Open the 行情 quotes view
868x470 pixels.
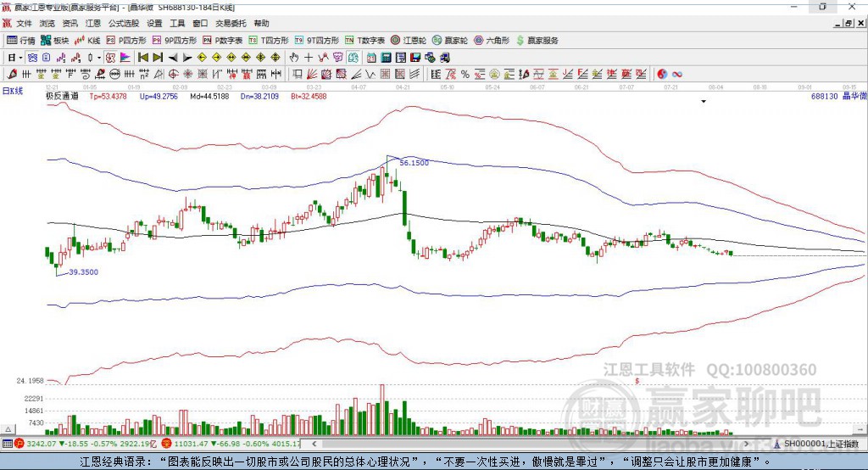[20, 41]
